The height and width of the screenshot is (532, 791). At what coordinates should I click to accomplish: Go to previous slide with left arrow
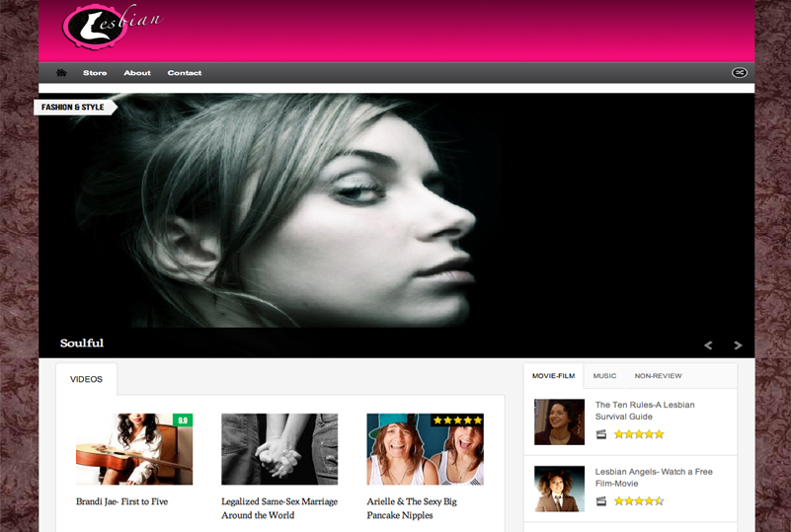[708, 344]
